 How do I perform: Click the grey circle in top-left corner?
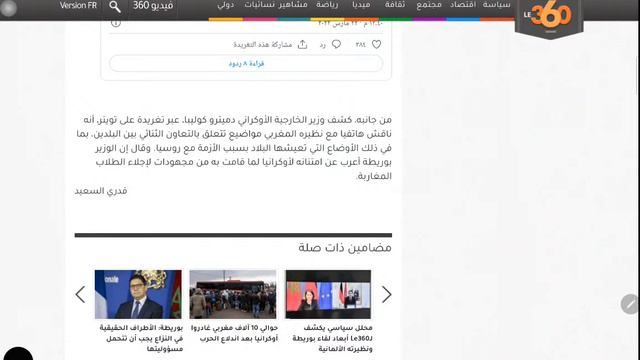point(8,8)
